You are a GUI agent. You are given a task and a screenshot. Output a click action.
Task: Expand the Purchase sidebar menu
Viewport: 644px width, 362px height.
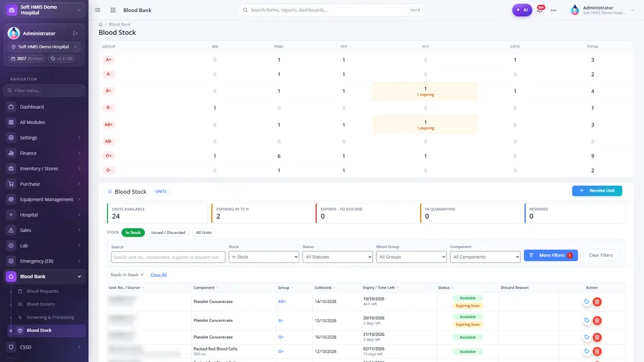coord(44,184)
